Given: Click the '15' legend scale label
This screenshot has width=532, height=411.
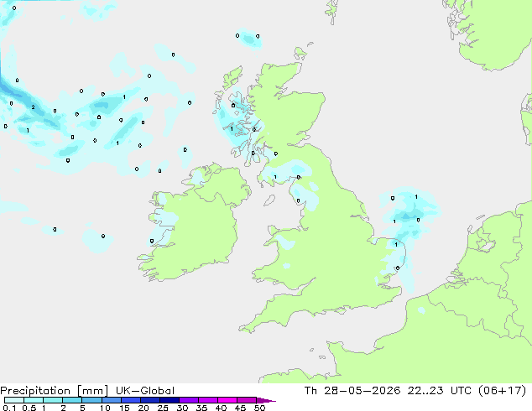Looking at the screenshot, I should click(x=124, y=408).
